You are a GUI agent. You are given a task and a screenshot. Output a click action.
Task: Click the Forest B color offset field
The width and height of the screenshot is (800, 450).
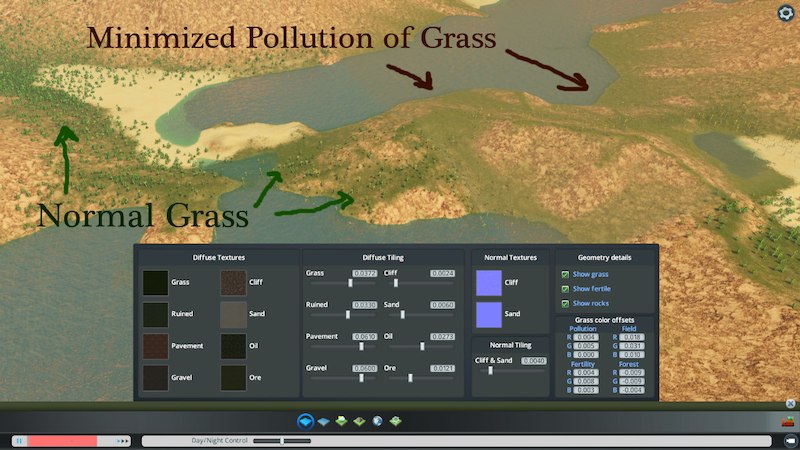coord(632,390)
